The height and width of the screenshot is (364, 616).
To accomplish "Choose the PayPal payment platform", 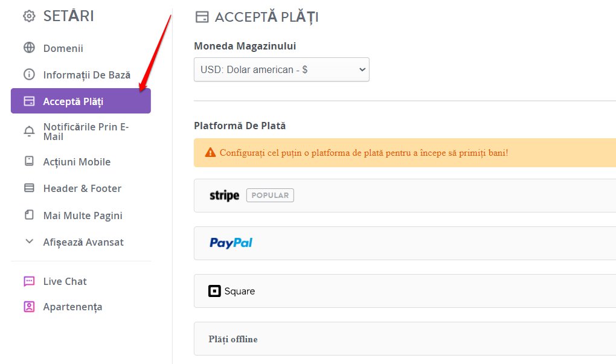I will pyautogui.click(x=405, y=243).
